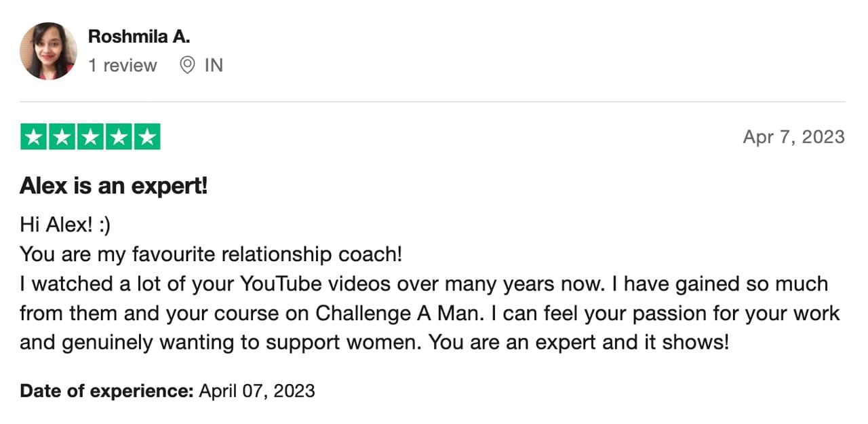
Task: Click the fifth green rating star
Action: coord(147,137)
